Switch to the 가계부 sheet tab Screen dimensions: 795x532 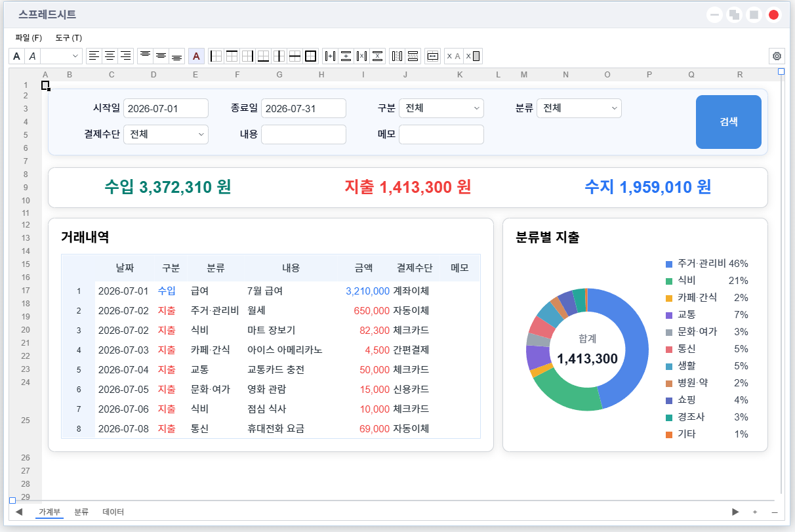pyautogui.click(x=49, y=512)
